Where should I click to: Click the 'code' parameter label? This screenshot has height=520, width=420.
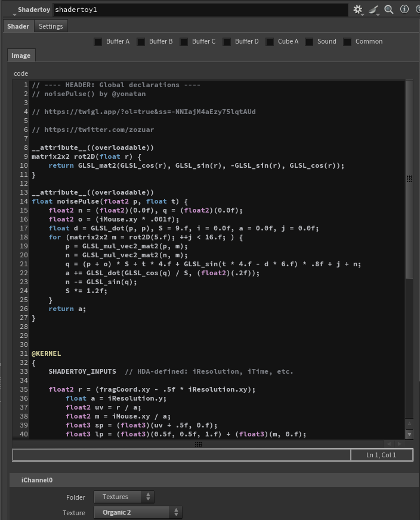click(20, 73)
